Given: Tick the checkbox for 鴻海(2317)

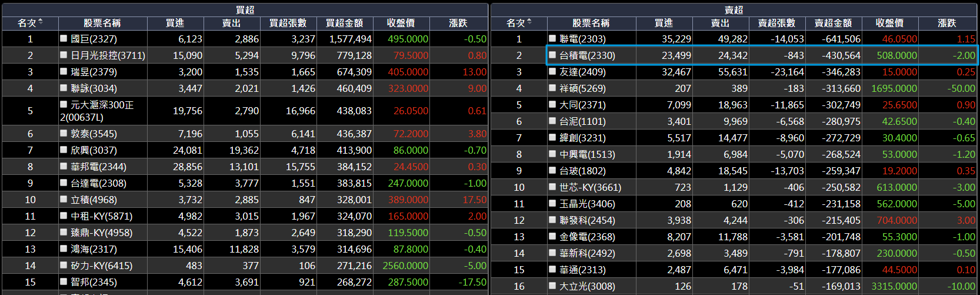Looking at the screenshot, I should [64, 248].
